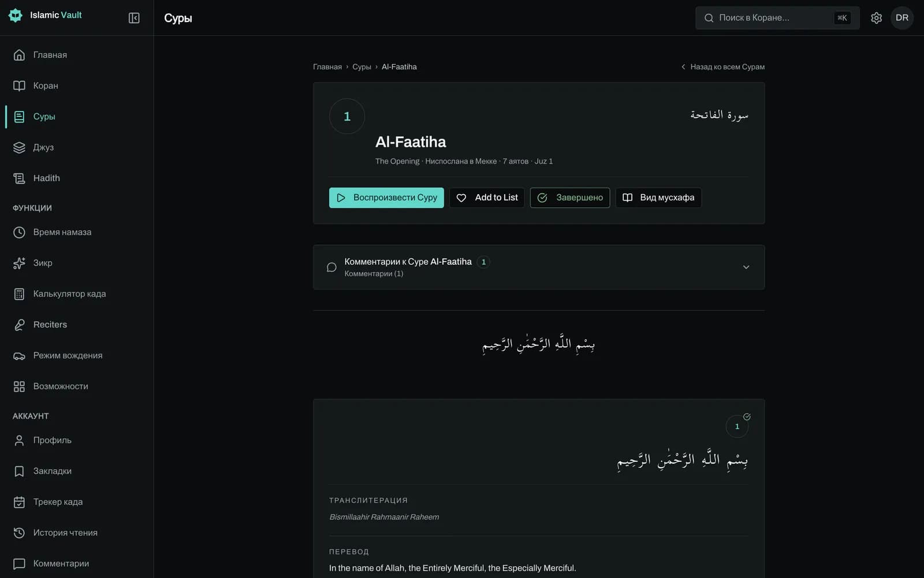Click the transliteration text Bismillaahir Rahmaanir Raheem
The height and width of the screenshot is (578, 924).
[x=384, y=517]
